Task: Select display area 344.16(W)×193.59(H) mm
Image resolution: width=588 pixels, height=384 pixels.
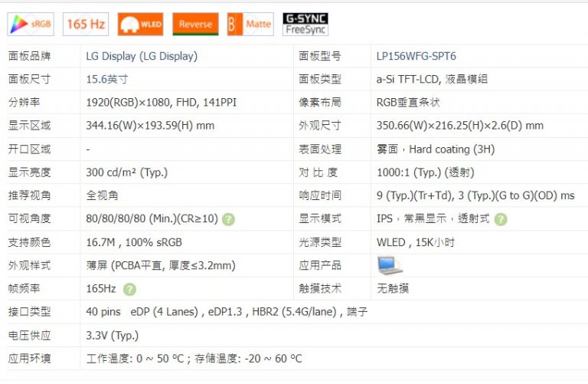Action: click(150, 126)
